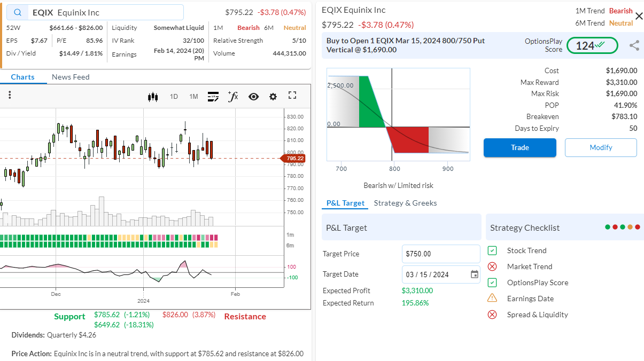Set chart range to 1M
644x361 pixels.
point(193,97)
